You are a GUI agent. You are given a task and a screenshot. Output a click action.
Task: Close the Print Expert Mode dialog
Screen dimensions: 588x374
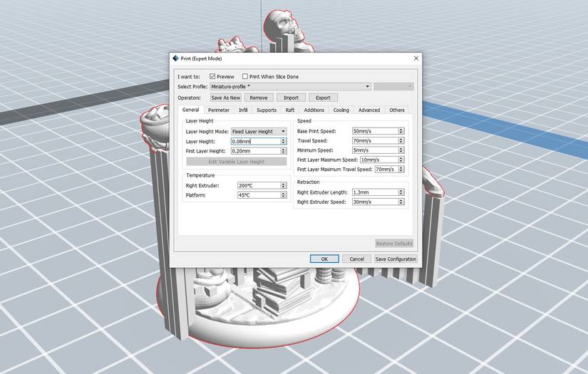416,58
